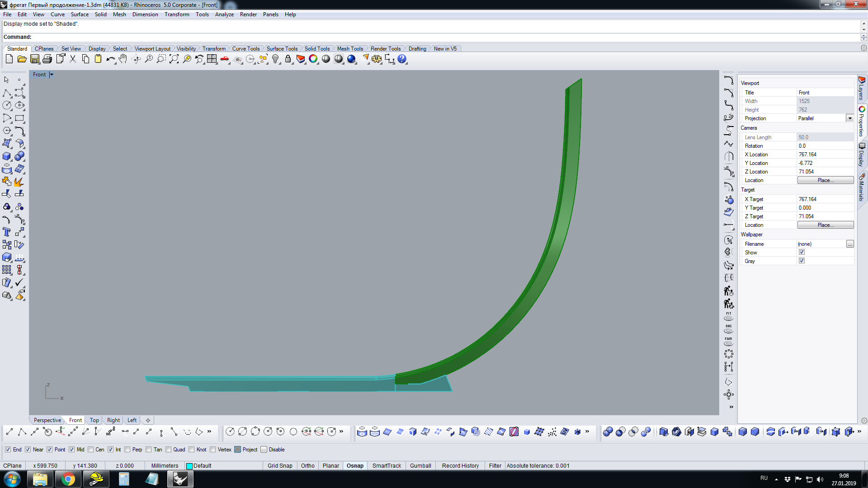
Task: Click the Render Tools tab
Action: pyautogui.click(x=385, y=48)
